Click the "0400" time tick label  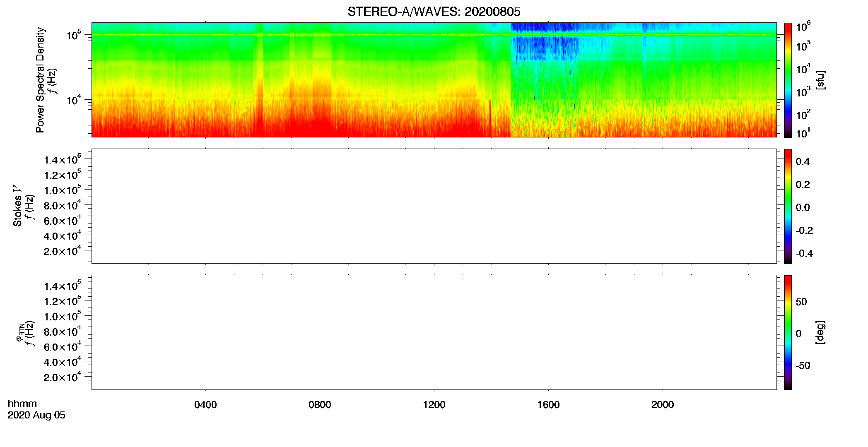(205, 405)
